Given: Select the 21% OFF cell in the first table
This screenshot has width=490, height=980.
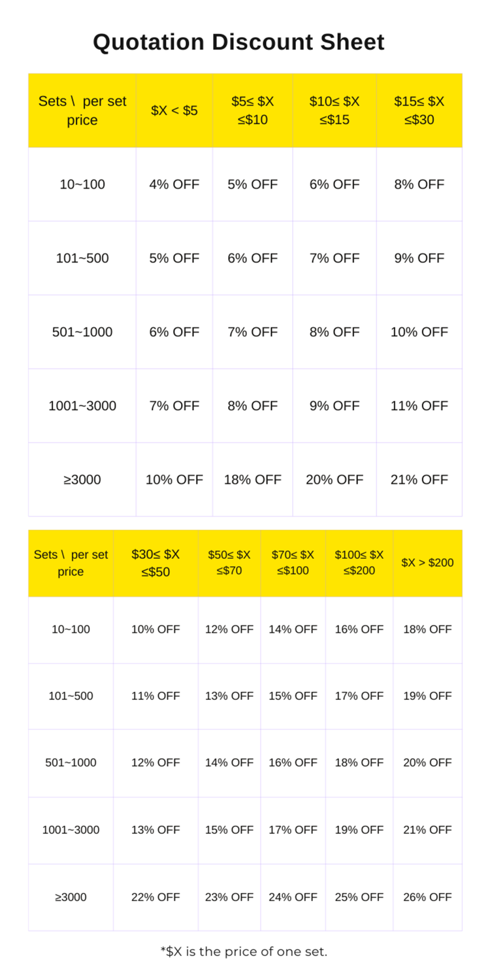Looking at the screenshot, I should tap(419, 479).
